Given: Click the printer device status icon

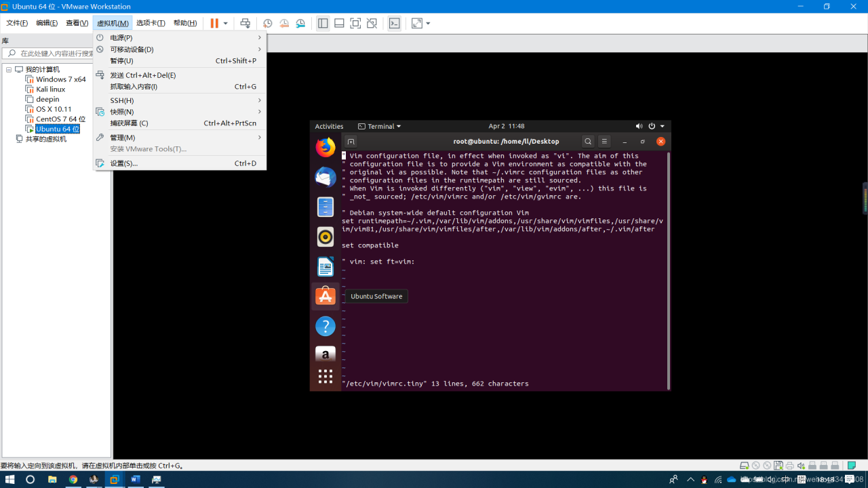Looking at the screenshot, I should (789, 466).
